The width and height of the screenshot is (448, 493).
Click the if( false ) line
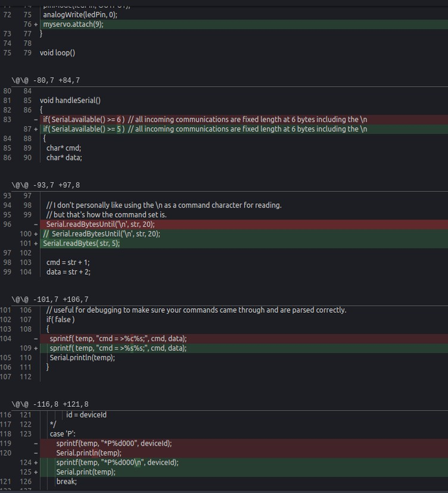click(61, 319)
